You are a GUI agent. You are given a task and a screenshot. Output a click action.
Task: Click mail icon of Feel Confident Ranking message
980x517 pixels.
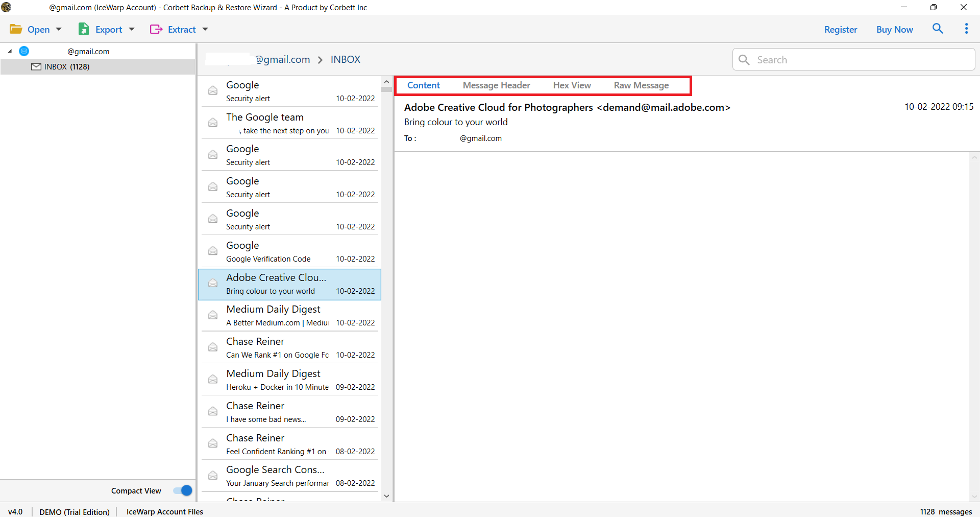coord(213,443)
